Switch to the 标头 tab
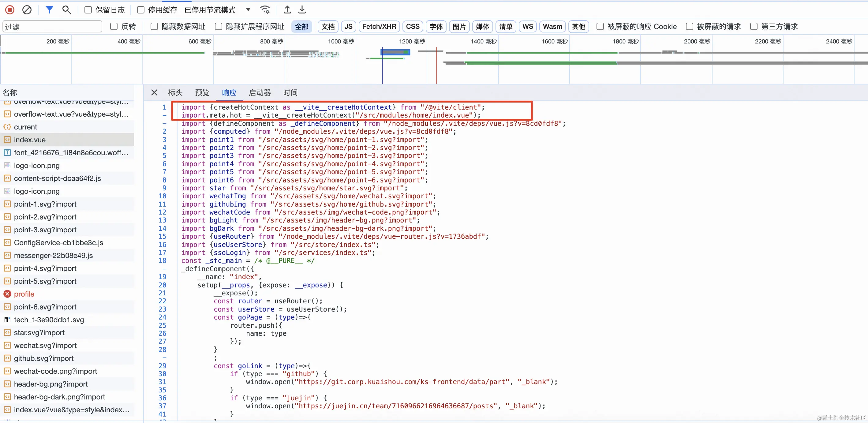Image resolution: width=868 pixels, height=423 pixels. pos(175,92)
